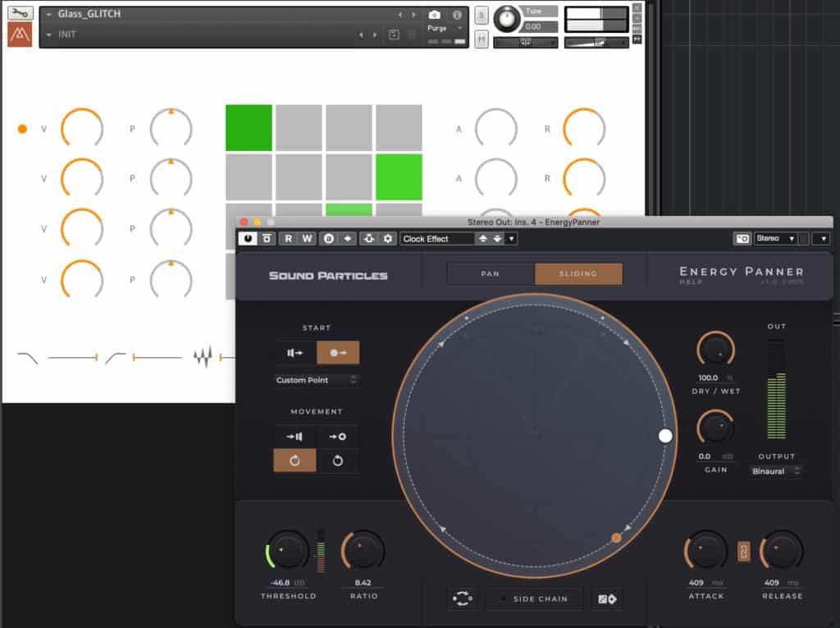Click the white panner position handle
Screen dimensions: 840x628
tap(664, 436)
